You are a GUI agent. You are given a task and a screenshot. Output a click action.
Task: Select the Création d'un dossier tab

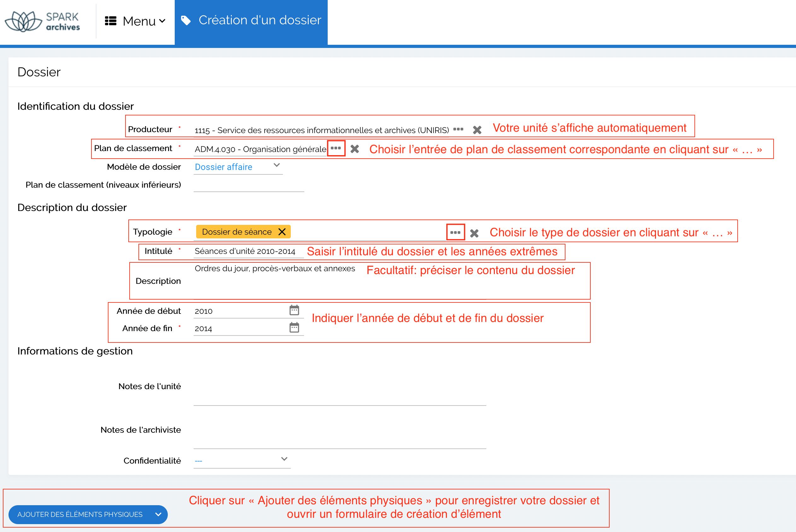coord(251,20)
